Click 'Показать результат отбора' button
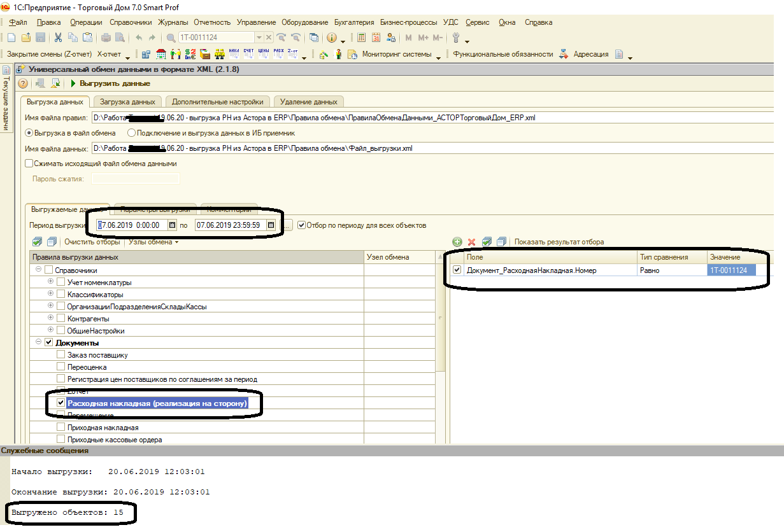The image size is (784, 532). click(559, 242)
